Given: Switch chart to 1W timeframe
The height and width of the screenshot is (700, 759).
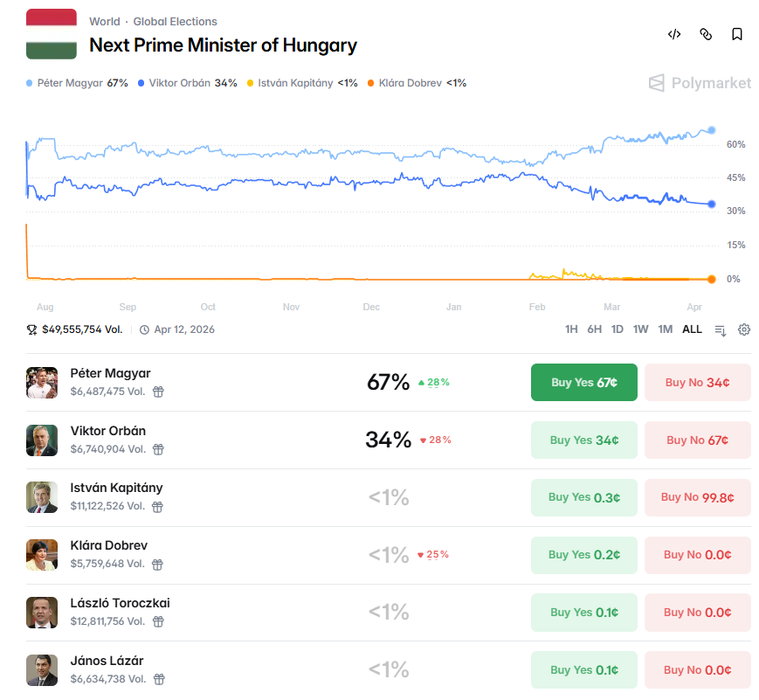Looking at the screenshot, I should click(x=640, y=329).
